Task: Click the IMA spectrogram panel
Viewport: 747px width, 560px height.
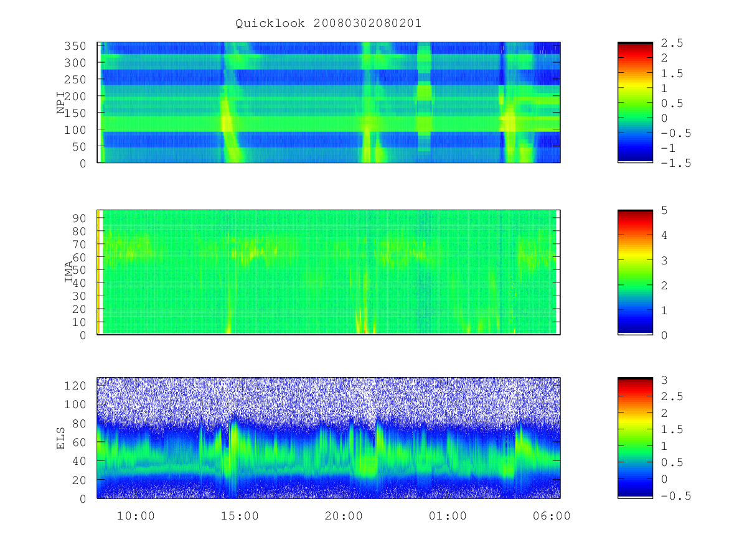Action: pyautogui.click(x=329, y=273)
